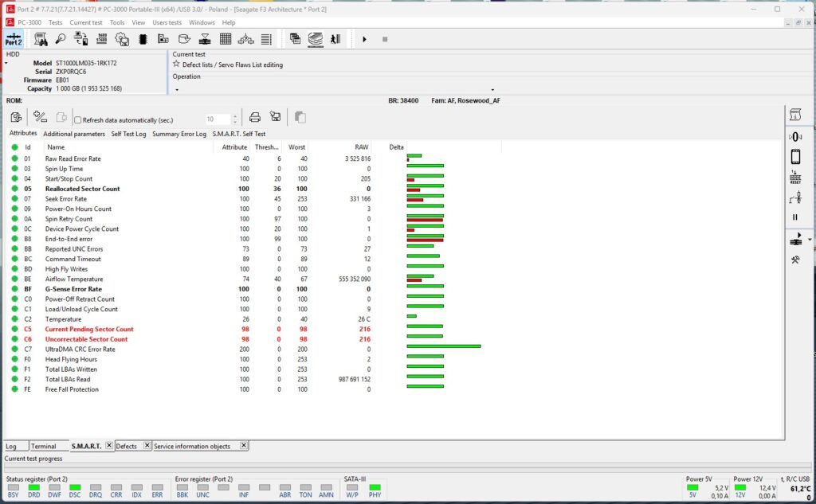This screenshot has height=504, width=816.
Task: Select the Uncorrectable Sector Count row
Action: tap(255, 339)
